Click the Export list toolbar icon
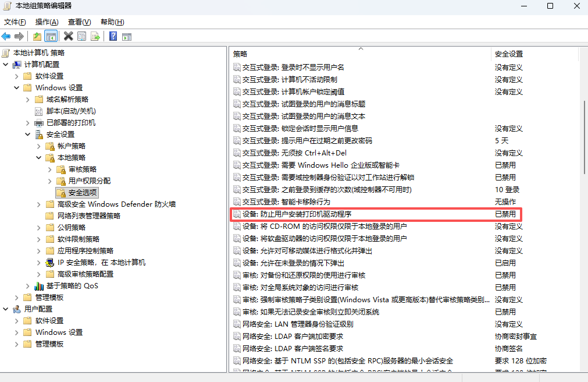Image resolution: width=588 pixels, height=382 pixels. click(x=95, y=36)
